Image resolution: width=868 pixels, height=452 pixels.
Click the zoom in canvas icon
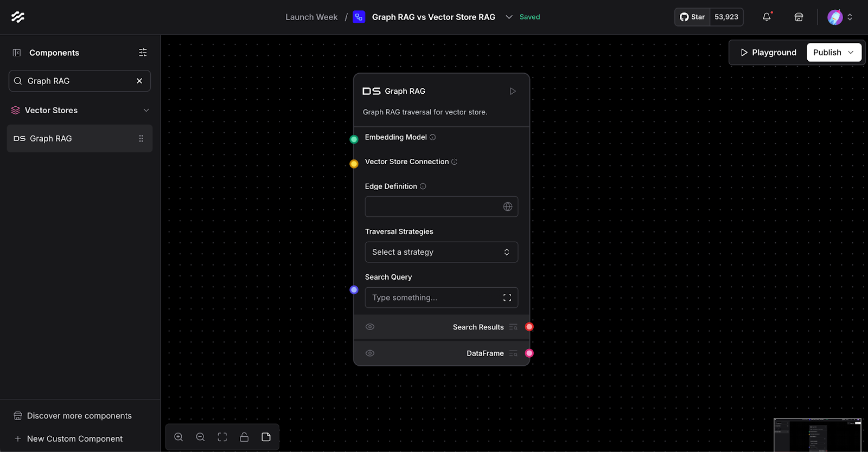tap(178, 437)
